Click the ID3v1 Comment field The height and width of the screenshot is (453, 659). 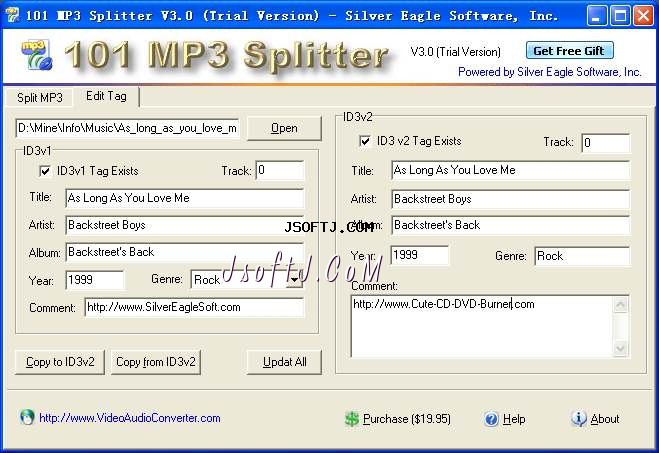point(194,307)
